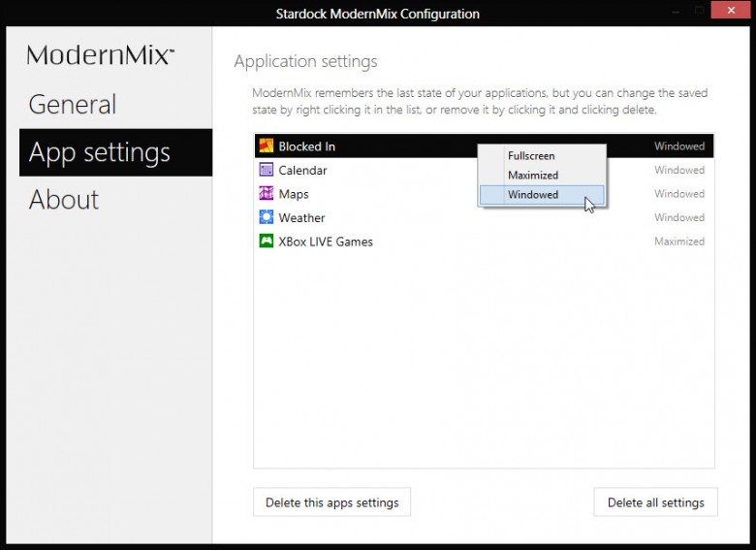
Task: Click the XBox LIVE Games icon
Action: click(x=267, y=241)
